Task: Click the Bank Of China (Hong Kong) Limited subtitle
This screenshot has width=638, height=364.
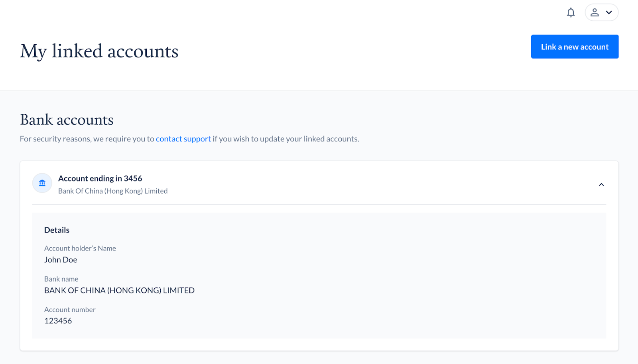Action: pos(113,191)
